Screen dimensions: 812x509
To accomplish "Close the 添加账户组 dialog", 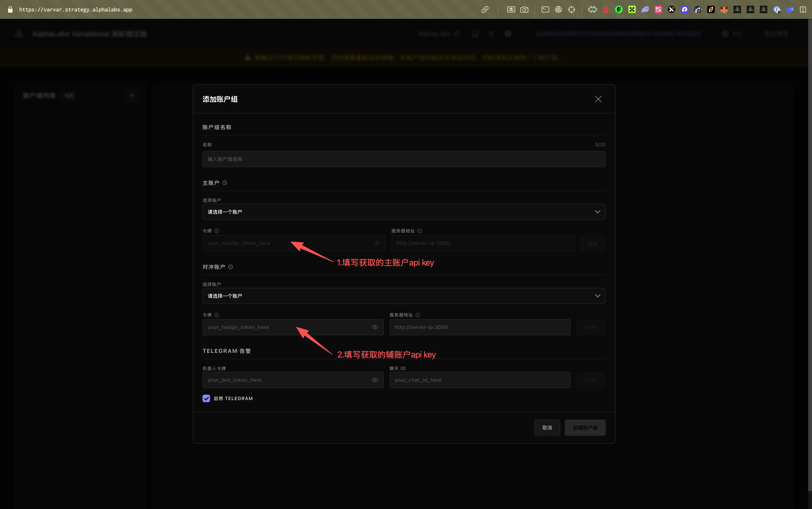I will [x=598, y=99].
